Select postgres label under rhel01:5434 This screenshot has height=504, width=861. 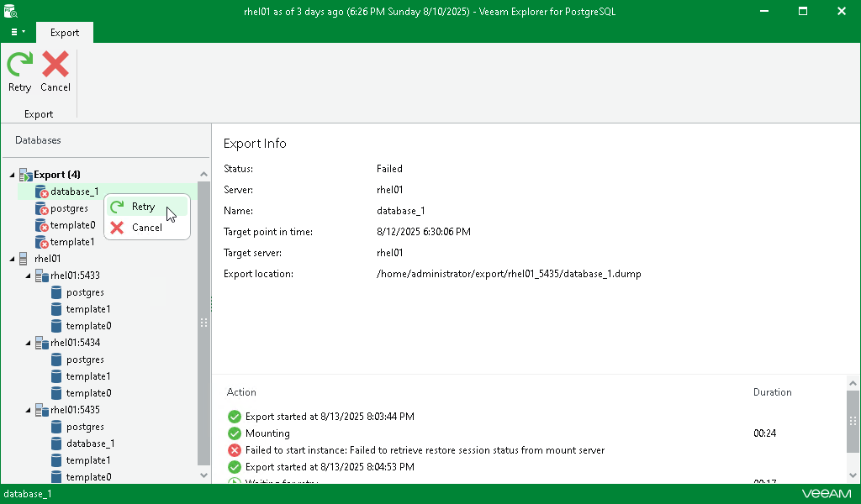(x=85, y=360)
